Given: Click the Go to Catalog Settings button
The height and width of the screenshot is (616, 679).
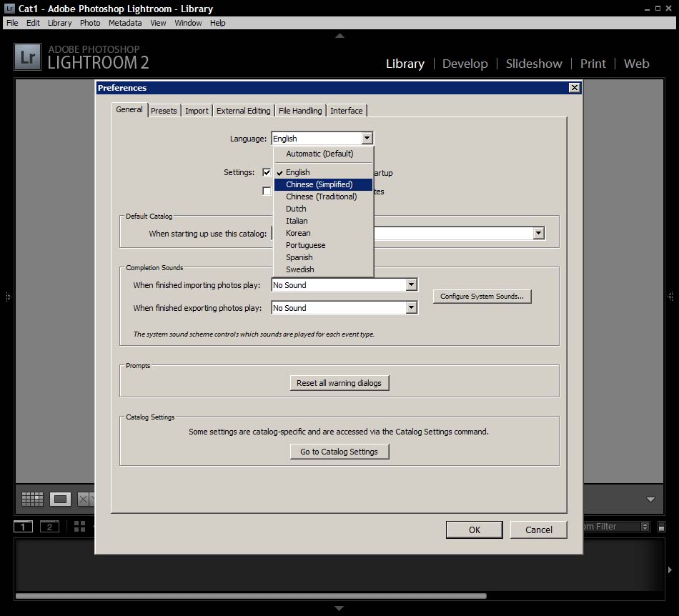Looking at the screenshot, I should click(339, 452).
